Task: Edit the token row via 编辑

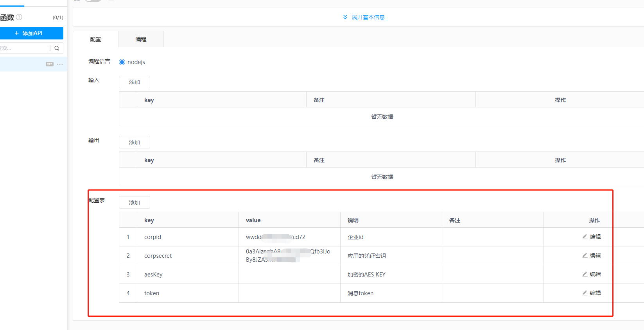Action: click(x=592, y=293)
